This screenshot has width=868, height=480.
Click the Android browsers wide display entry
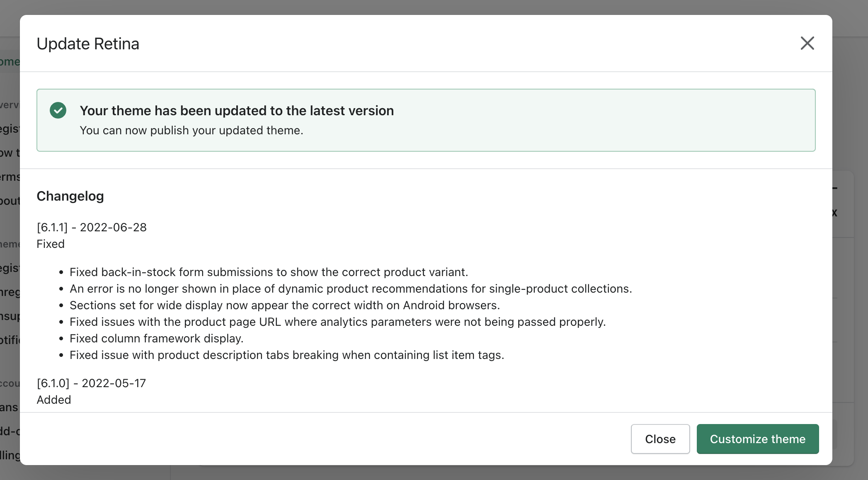pyautogui.click(x=285, y=305)
